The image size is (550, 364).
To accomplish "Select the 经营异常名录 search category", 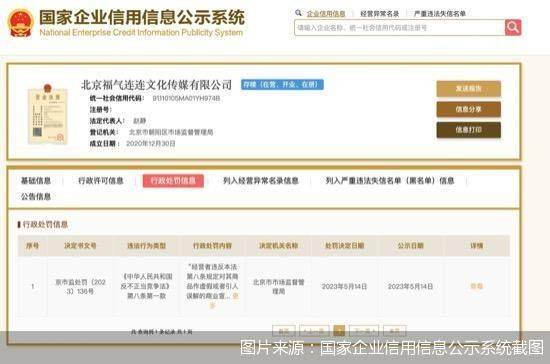I will tap(380, 14).
